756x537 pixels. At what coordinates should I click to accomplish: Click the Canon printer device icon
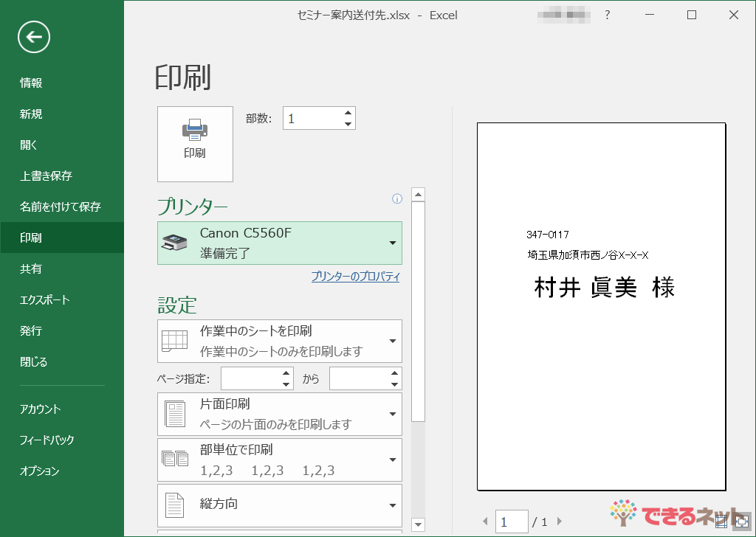point(174,242)
